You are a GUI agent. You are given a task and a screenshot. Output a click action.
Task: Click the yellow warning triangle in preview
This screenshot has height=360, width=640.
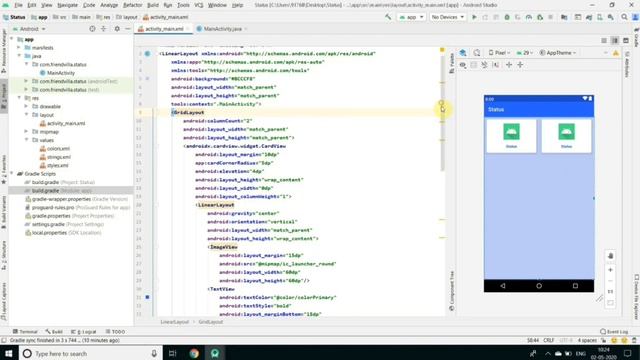[616, 53]
